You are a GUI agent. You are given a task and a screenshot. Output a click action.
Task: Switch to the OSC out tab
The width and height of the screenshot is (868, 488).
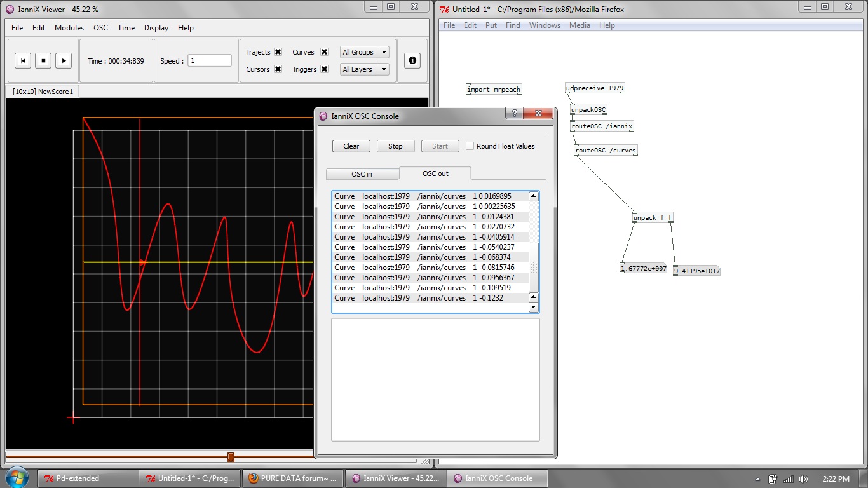pos(435,173)
